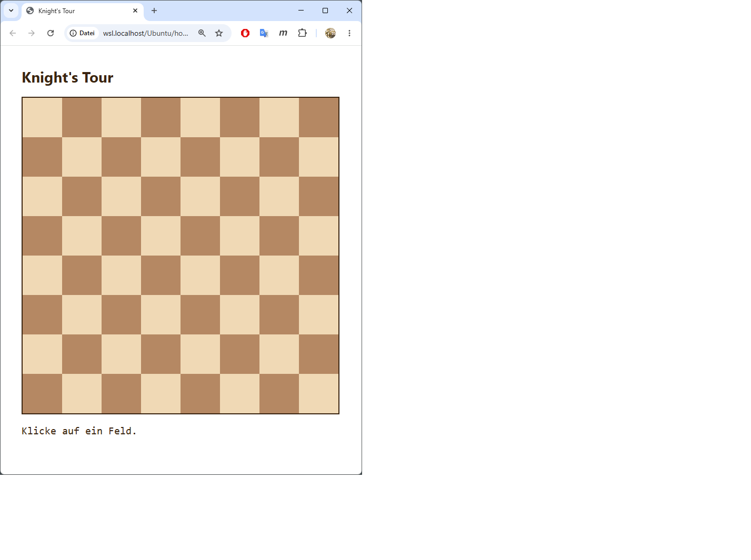Reload the Knight's Tour page
Viewport: 751px width, 560px height.
click(51, 33)
